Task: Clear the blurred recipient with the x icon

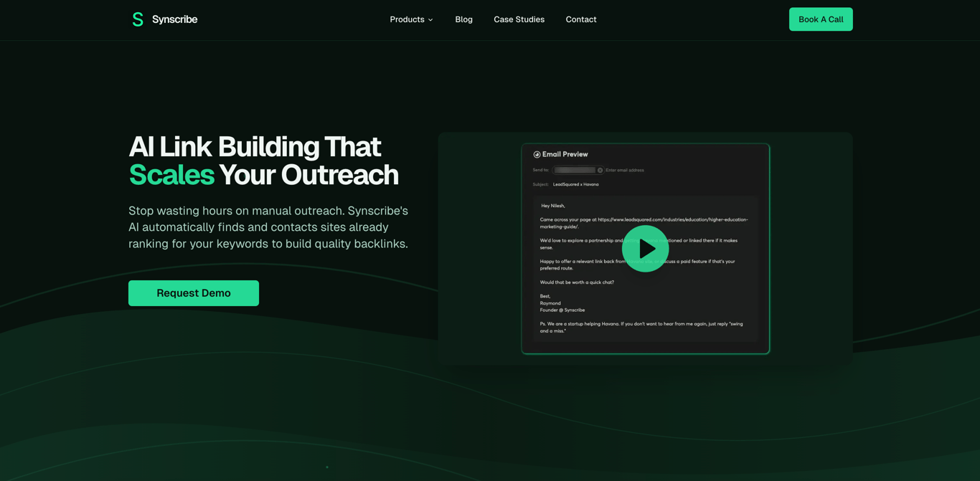Action: point(600,170)
